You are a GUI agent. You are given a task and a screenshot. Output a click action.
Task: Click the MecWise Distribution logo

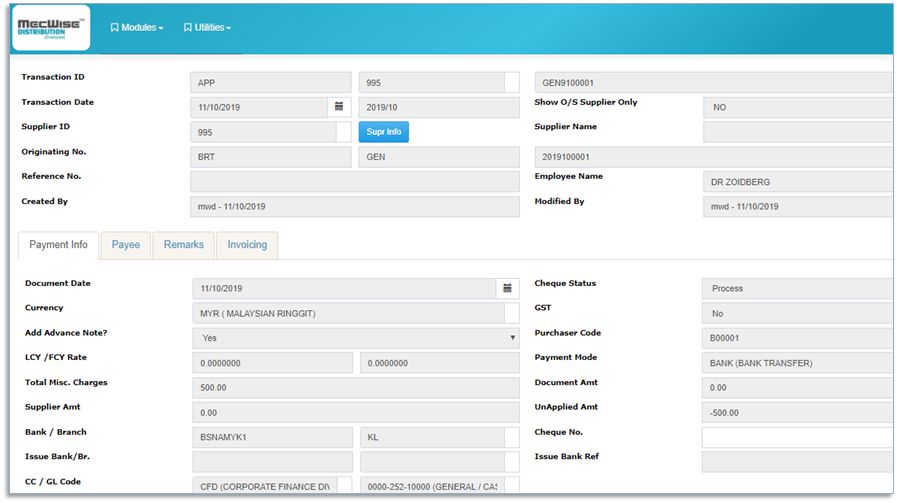[x=52, y=28]
